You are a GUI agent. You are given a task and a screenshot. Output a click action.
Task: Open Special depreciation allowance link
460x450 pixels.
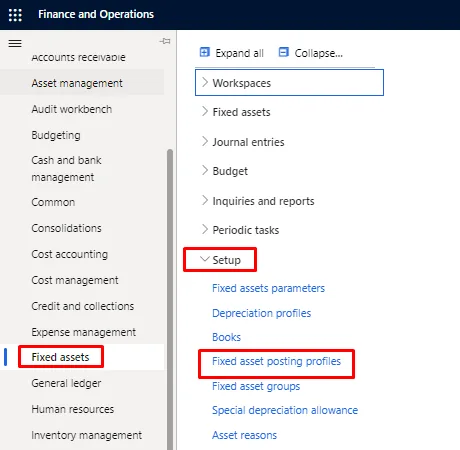(x=285, y=410)
